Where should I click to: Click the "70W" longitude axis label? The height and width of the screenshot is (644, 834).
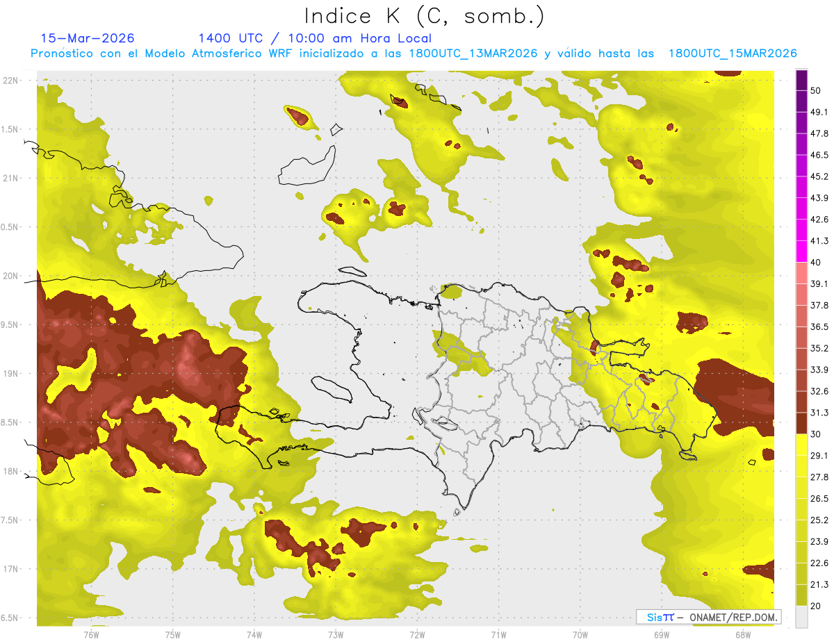point(580,634)
